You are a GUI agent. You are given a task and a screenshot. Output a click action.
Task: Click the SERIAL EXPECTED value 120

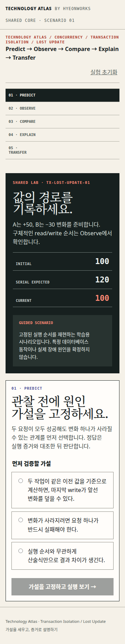102,280
